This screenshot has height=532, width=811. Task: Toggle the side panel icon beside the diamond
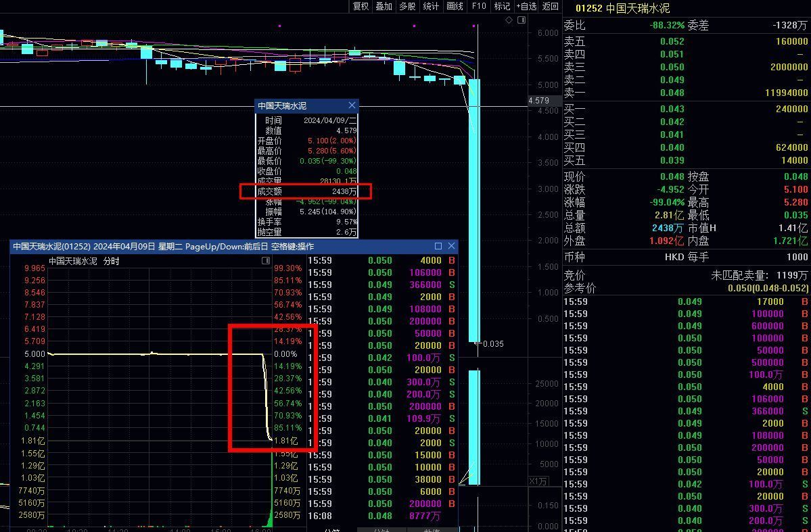coord(522,20)
